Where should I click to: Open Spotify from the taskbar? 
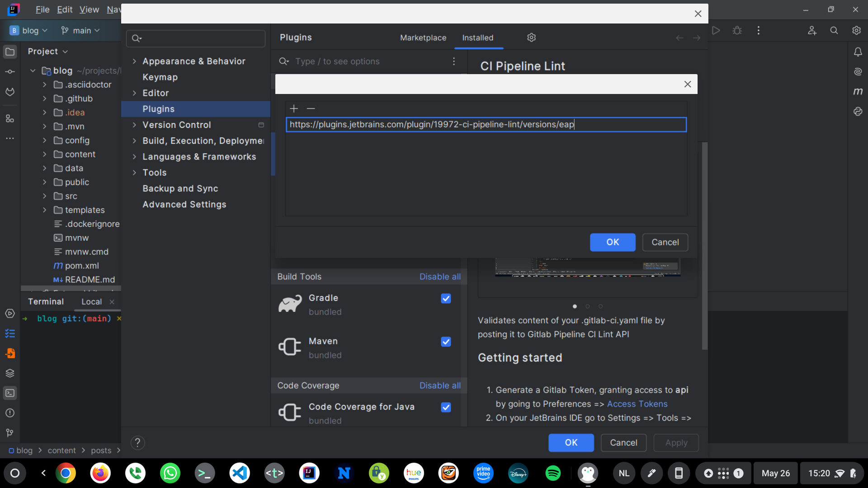(553, 473)
